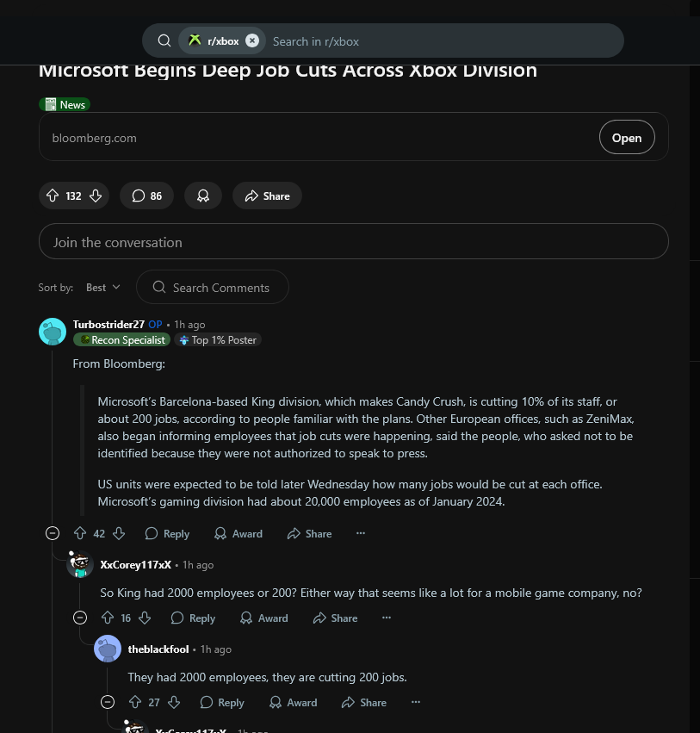Collapse theblackfool's comment thread
This screenshot has height=733, width=700.
tap(108, 702)
